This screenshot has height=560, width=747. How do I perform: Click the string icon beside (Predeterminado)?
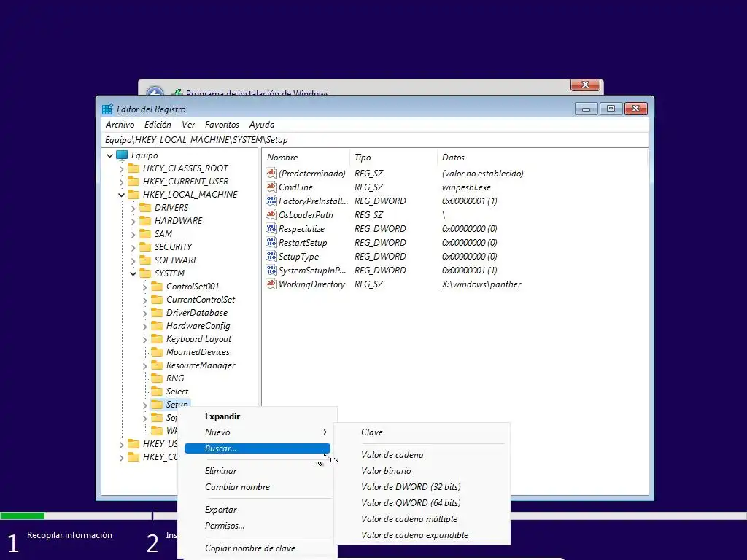pyautogui.click(x=271, y=173)
